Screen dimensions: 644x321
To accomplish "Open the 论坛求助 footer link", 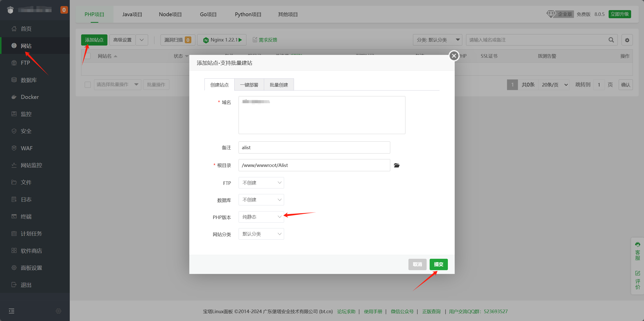I will [346, 311].
